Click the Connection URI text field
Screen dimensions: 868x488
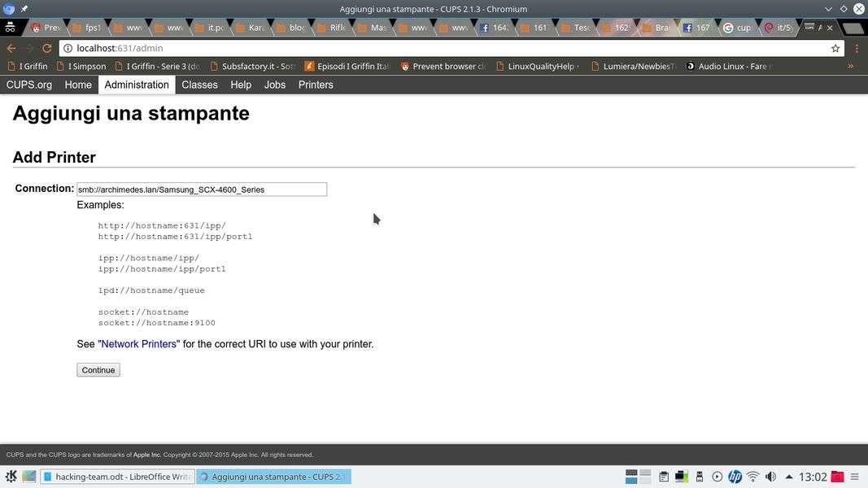click(x=202, y=190)
